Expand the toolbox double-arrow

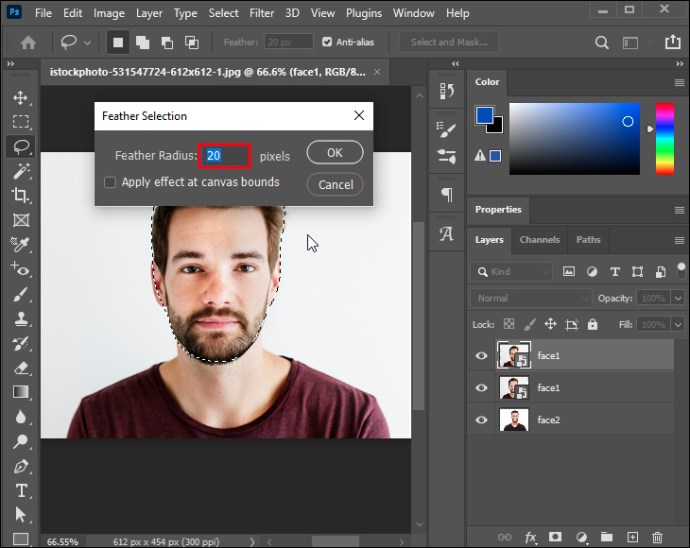pyautogui.click(x=10, y=64)
